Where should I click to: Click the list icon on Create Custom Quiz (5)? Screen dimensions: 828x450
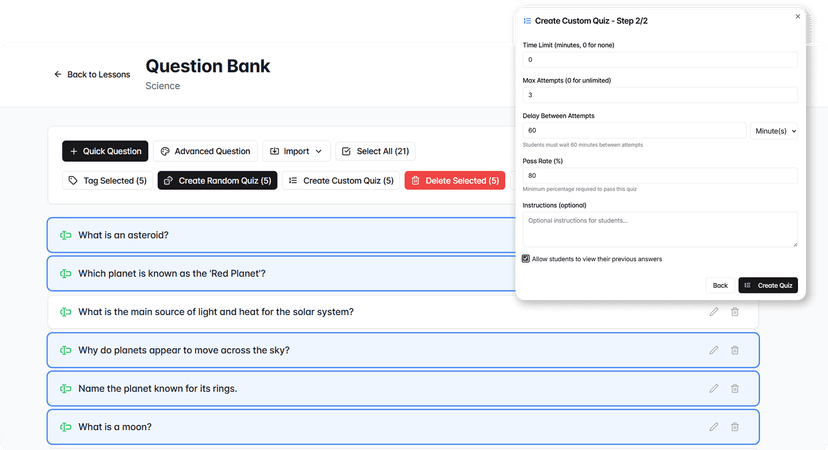coord(293,181)
